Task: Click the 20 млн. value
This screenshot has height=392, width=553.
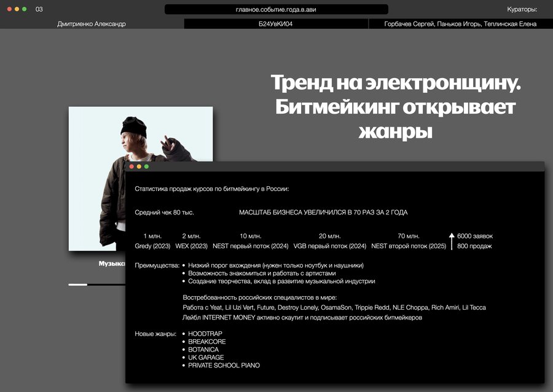Action: coord(330,236)
